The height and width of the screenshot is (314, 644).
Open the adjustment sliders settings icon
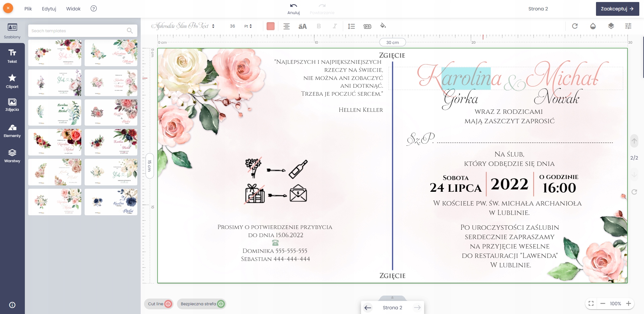click(x=628, y=26)
